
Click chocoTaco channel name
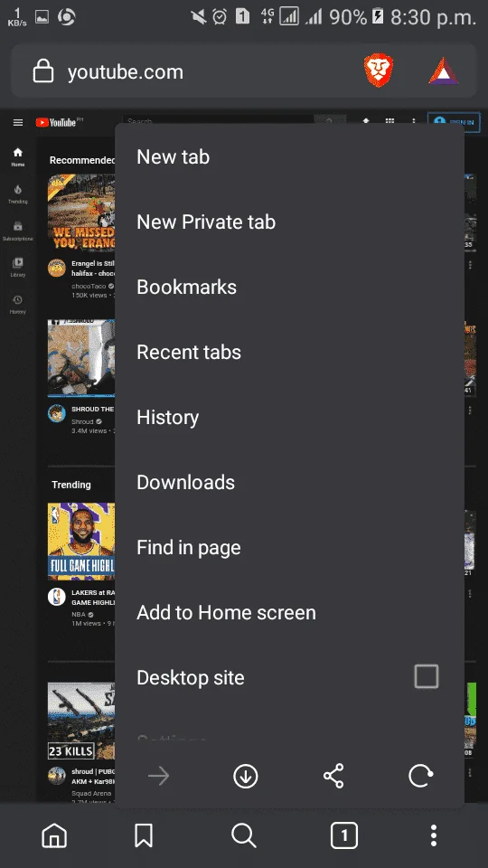tap(89, 286)
